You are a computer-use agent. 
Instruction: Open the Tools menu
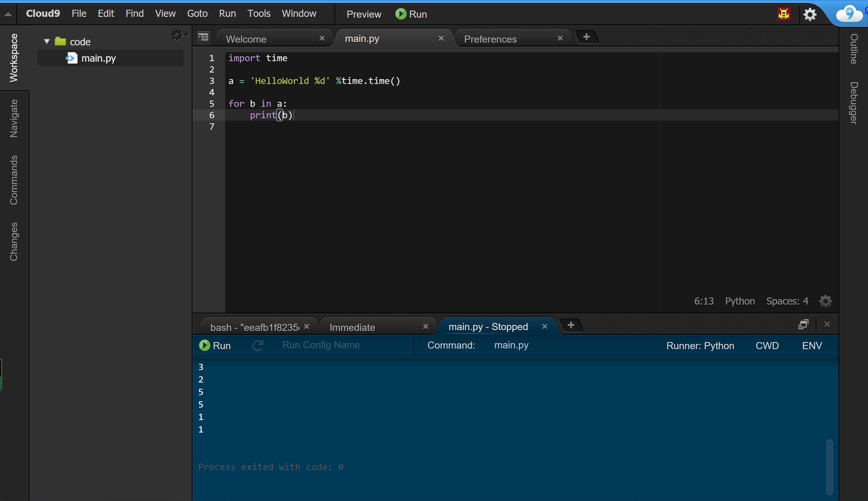tap(259, 13)
